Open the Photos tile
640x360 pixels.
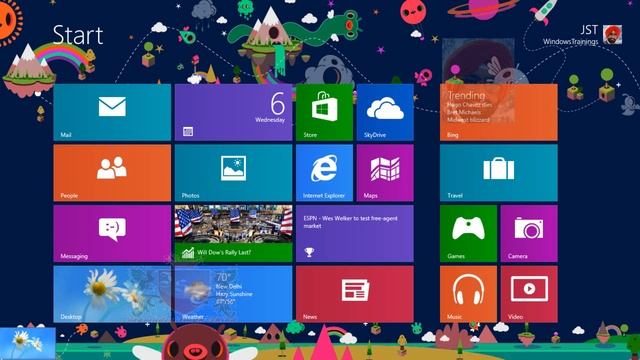pyautogui.click(x=233, y=173)
